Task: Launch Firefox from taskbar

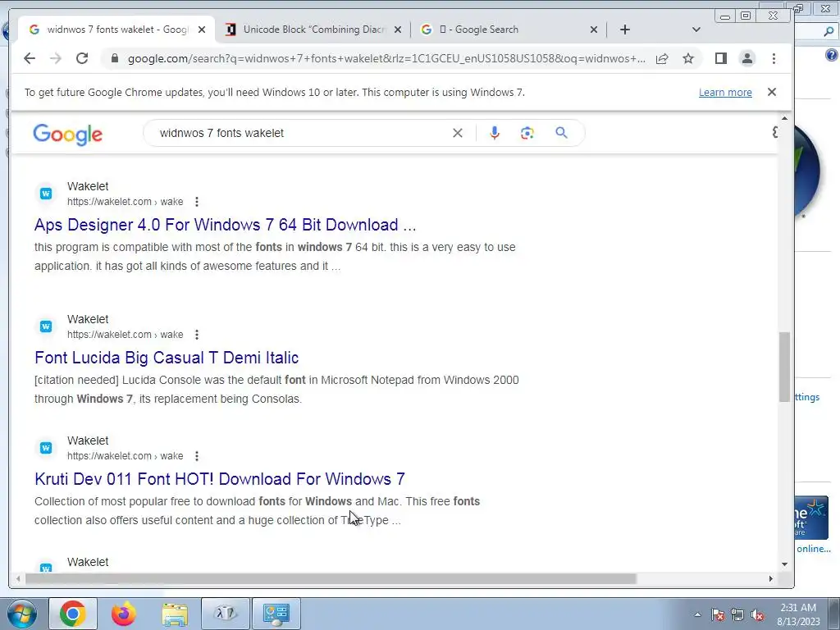Action: (x=124, y=614)
